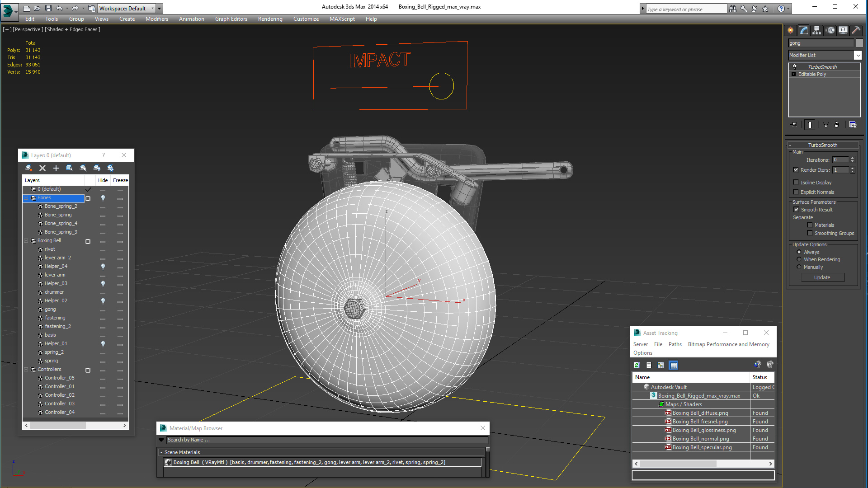Enable the Isoline Display checkbox
This screenshot has height=488, width=868.
(x=796, y=183)
